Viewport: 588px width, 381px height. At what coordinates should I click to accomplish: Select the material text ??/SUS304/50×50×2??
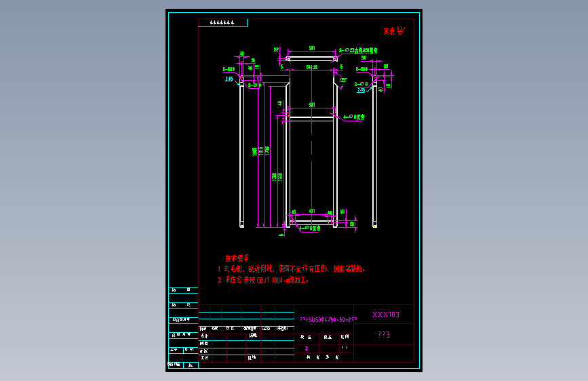pos(328,319)
